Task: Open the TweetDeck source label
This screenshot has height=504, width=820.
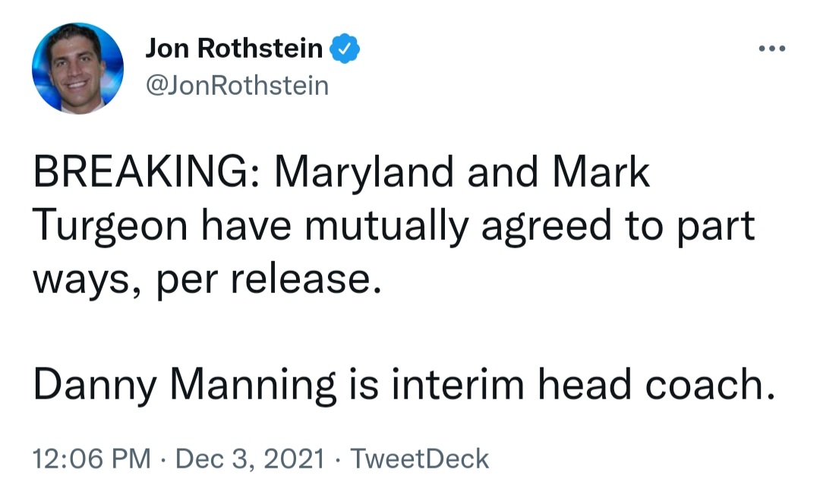Action: (x=419, y=459)
